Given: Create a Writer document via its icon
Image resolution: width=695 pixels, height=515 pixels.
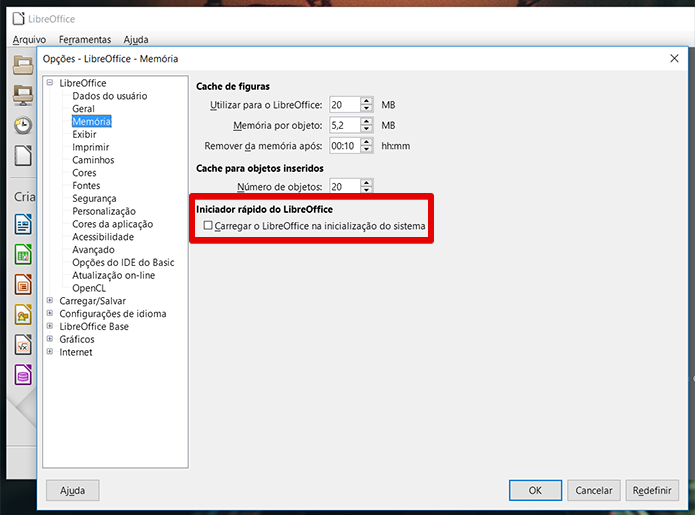Looking at the screenshot, I should pos(23,224).
